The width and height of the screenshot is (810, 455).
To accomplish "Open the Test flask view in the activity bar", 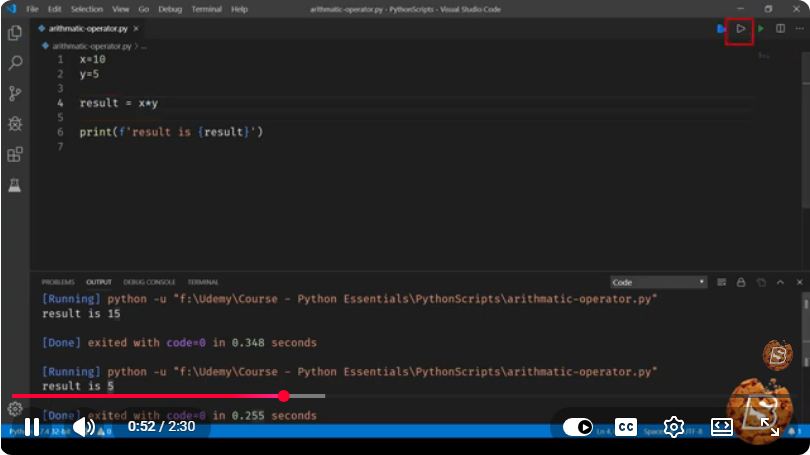I will [15, 185].
